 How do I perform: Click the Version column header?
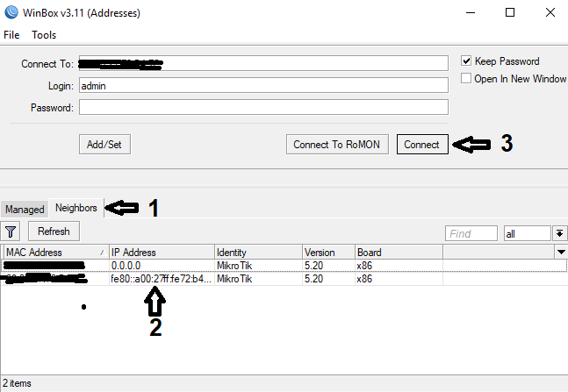click(328, 252)
